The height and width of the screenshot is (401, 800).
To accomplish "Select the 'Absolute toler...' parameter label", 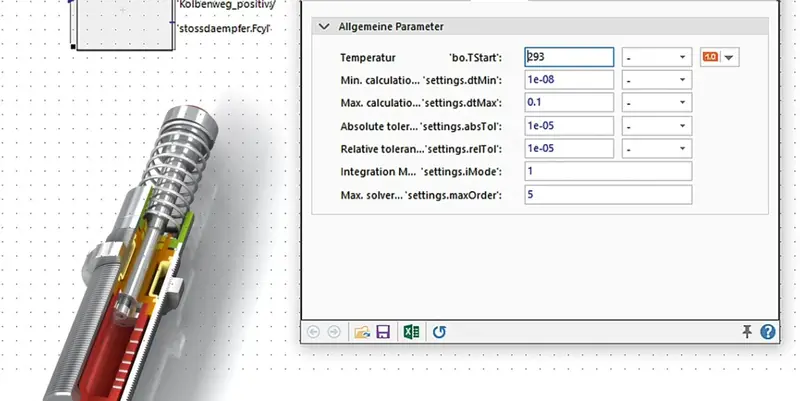I will (379, 126).
